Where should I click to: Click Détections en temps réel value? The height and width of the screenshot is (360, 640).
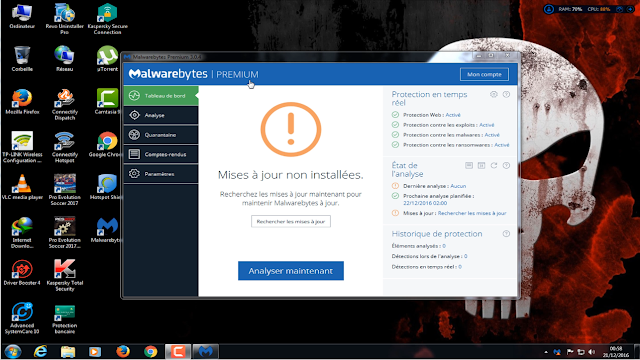tap(460, 267)
